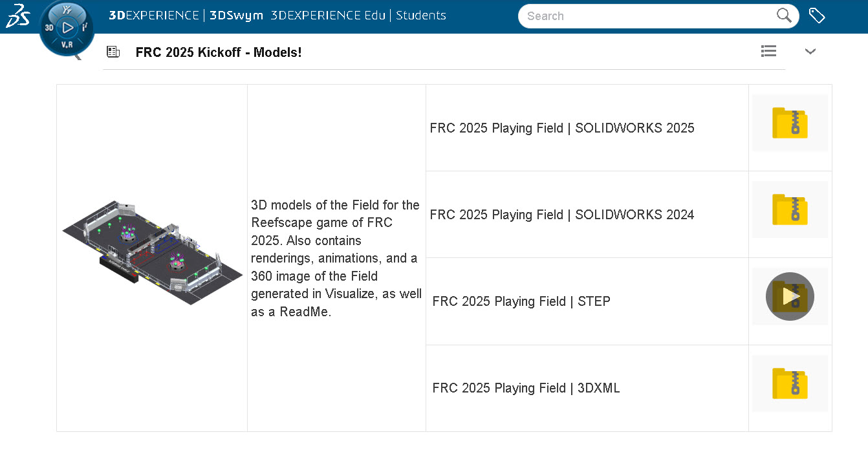Click the post type icon beside the title
Image resolution: width=868 pixels, height=452 pixels.
[114, 51]
